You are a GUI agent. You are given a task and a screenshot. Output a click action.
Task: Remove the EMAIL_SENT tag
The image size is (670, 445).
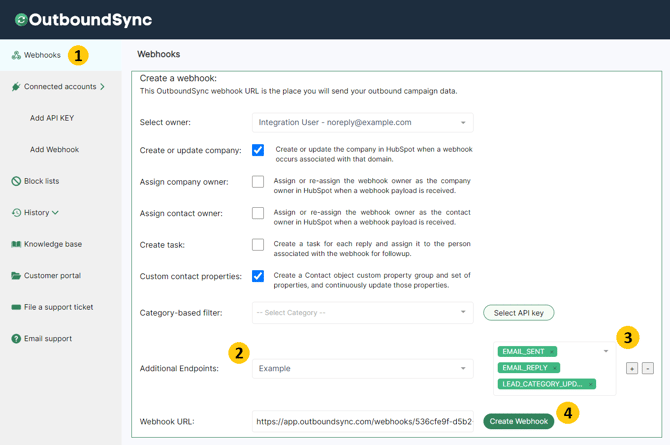tap(552, 352)
